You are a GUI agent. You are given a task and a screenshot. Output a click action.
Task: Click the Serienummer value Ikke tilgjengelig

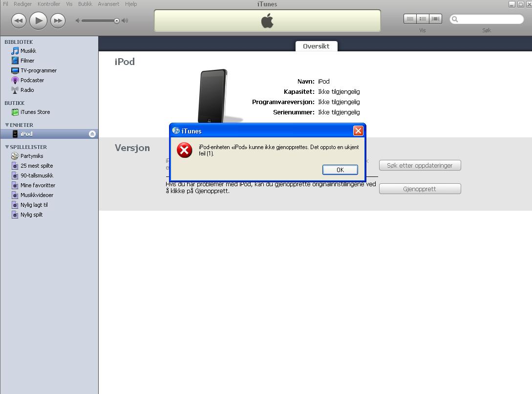pos(339,112)
